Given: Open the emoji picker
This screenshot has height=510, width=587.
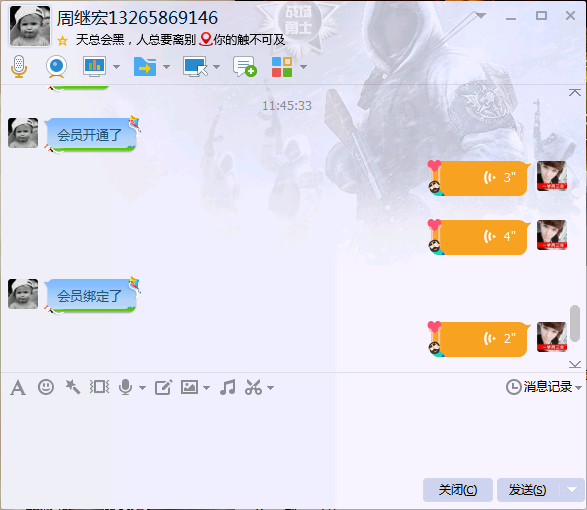Looking at the screenshot, I should pos(46,387).
